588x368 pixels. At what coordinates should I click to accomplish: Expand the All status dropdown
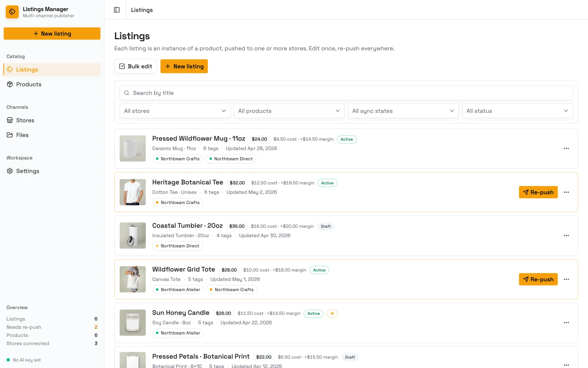point(517,111)
